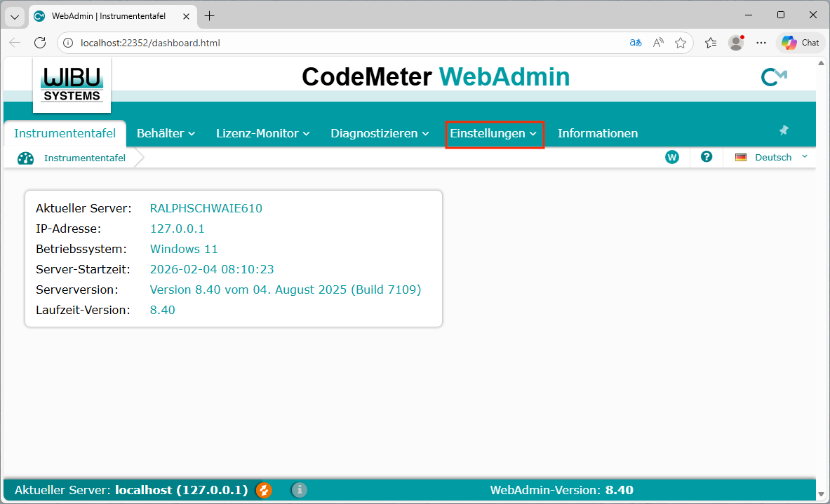
Task: Click the WIBU Systems logo
Action: pyautogui.click(x=72, y=84)
